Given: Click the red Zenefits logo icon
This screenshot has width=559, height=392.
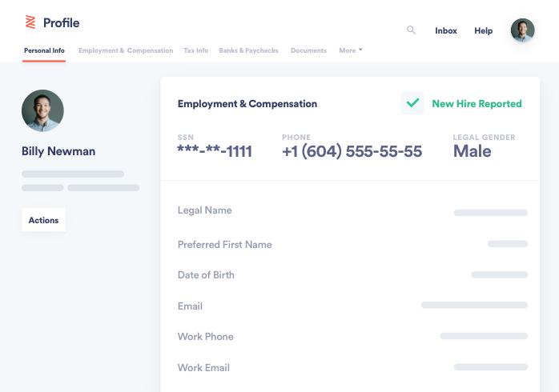Looking at the screenshot, I should (x=30, y=22).
